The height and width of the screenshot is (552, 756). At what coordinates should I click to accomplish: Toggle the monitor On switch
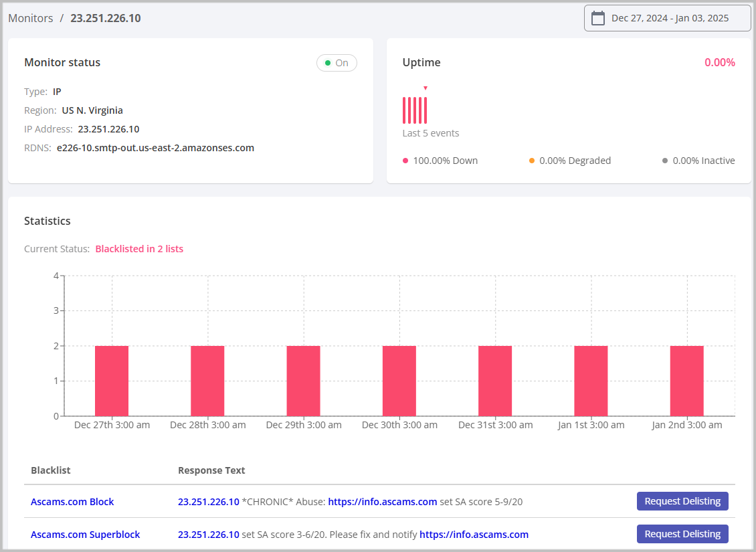click(337, 62)
